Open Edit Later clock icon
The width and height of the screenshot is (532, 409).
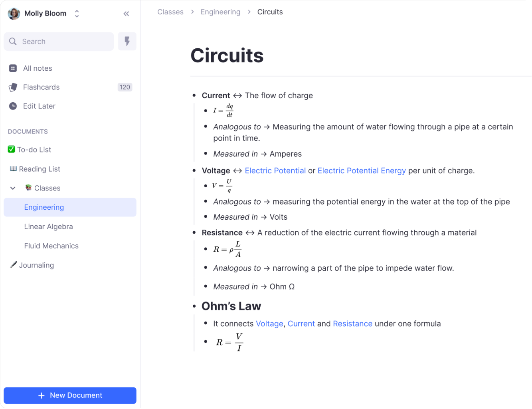point(13,106)
